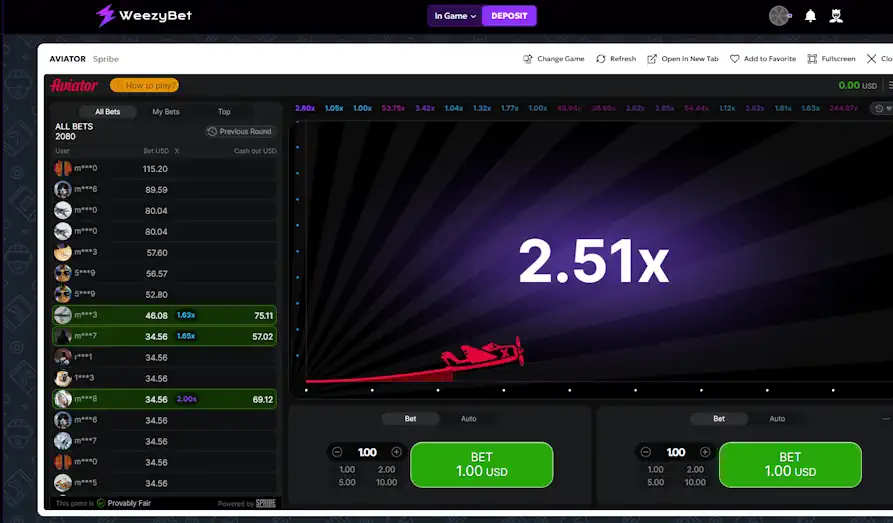Click right panel bet amount field 1.00
Screen dimensions: 893x523
click(x=676, y=452)
